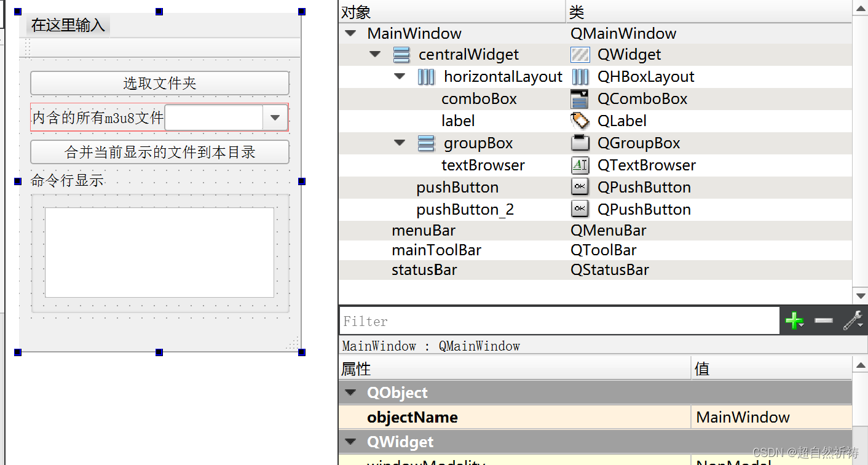Click the QMenuBar class text

pos(609,231)
